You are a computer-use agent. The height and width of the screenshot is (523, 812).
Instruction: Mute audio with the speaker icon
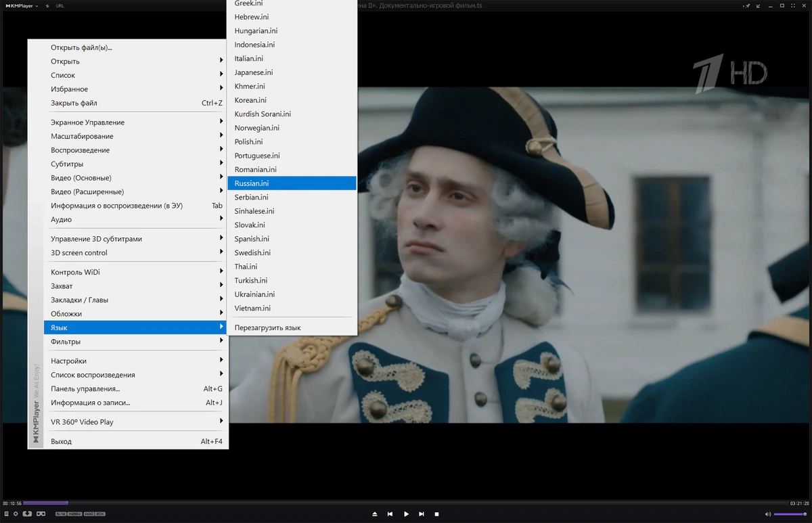point(767,514)
